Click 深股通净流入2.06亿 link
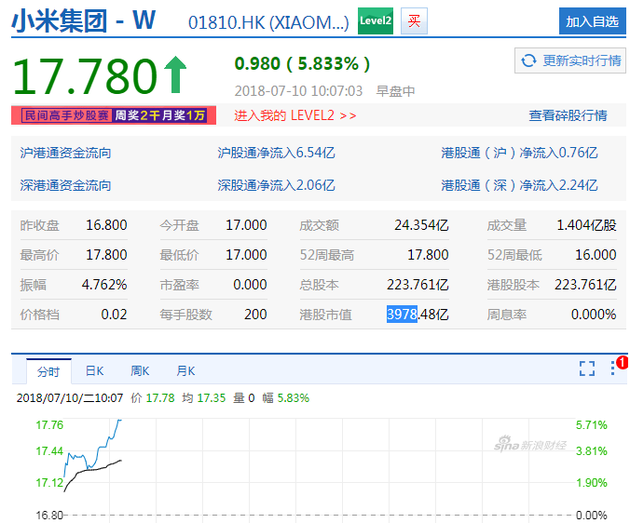630x523 pixels. 276,186
